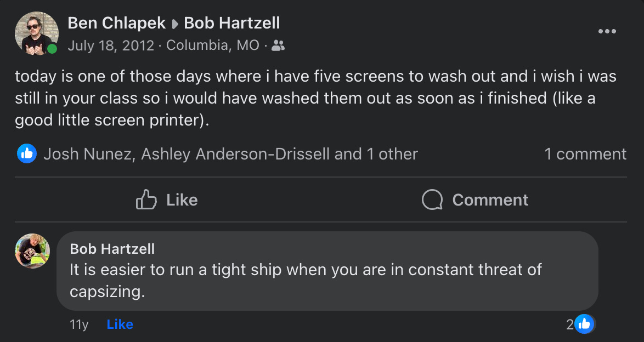This screenshot has height=342, width=644.
Task: Open the post options three-dot menu
Action: (x=607, y=31)
